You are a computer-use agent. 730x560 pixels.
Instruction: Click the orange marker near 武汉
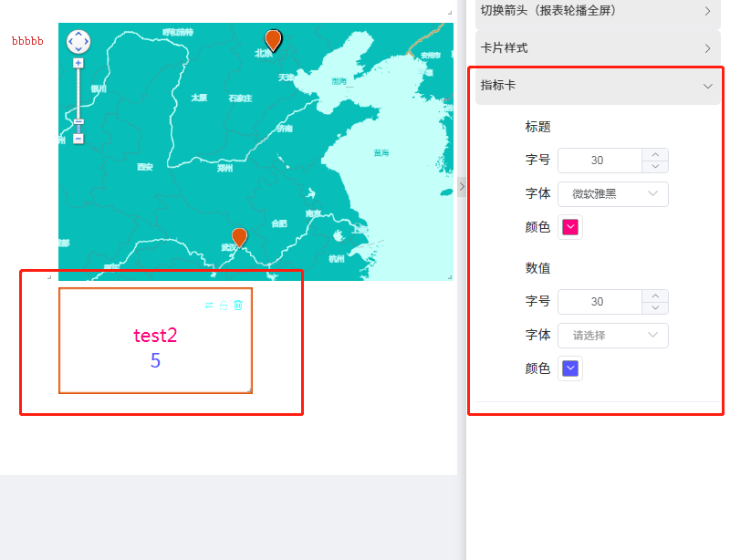point(239,237)
